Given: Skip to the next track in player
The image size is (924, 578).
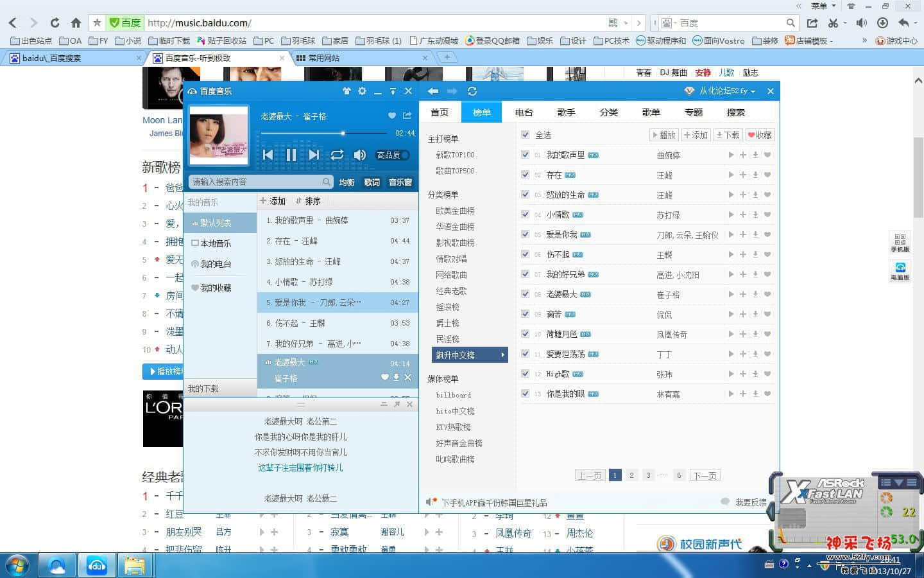Looking at the screenshot, I should (x=314, y=155).
